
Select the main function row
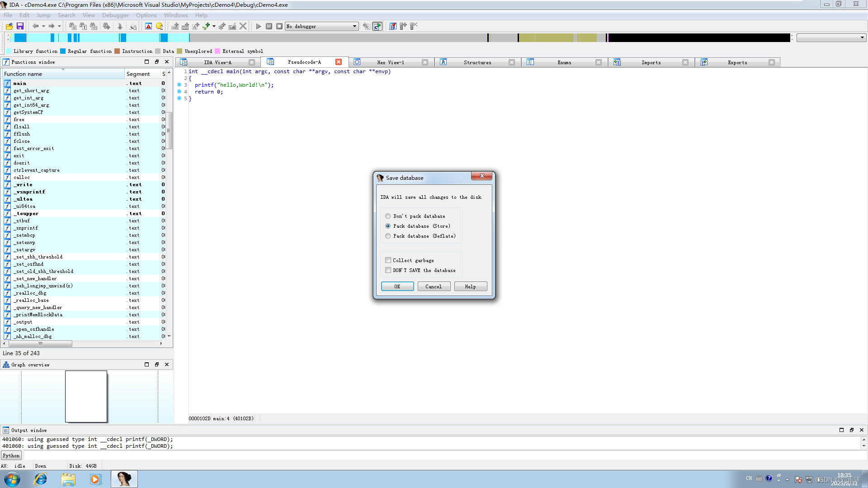tap(85, 83)
